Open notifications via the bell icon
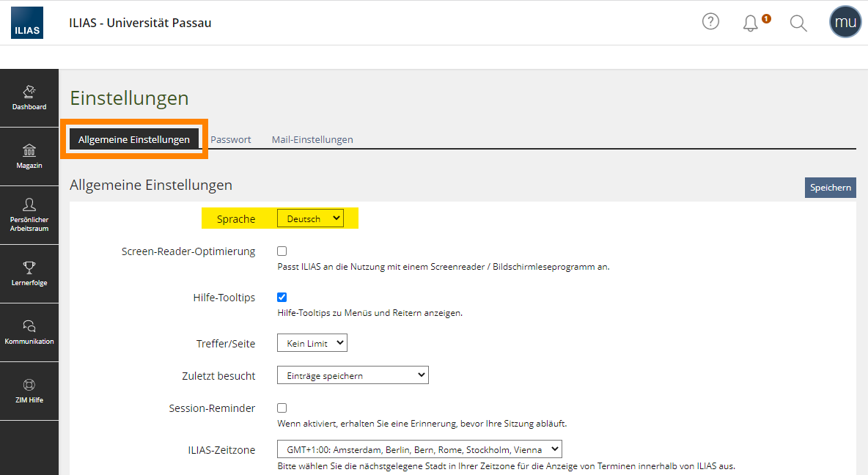The width and height of the screenshot is (868, 475). coord(751,23)
